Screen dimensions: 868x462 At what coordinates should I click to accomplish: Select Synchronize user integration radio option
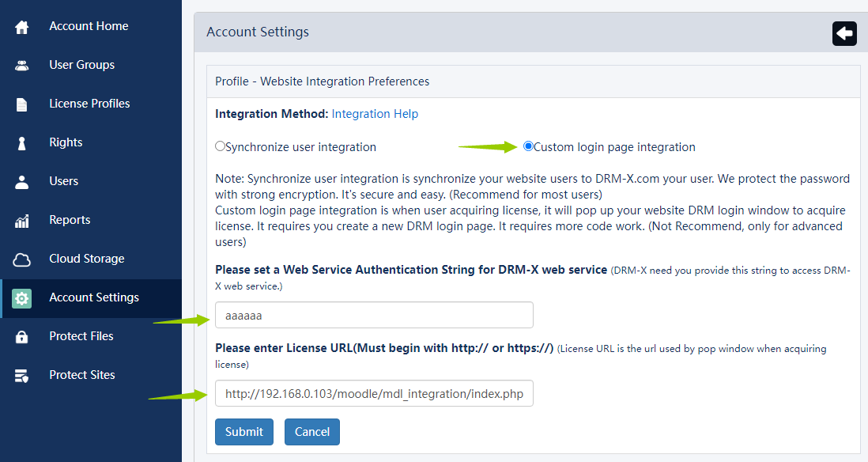click(221, 146)
